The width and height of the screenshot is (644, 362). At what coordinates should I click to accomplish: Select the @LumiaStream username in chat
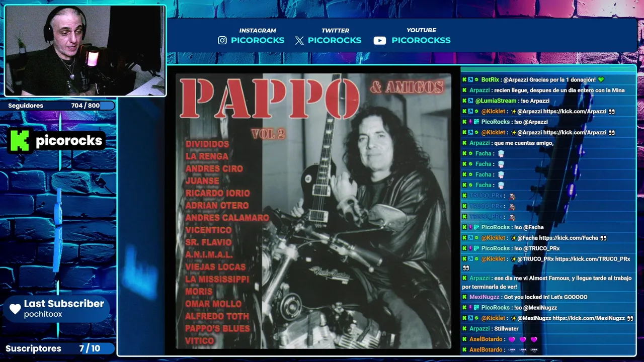496,101
